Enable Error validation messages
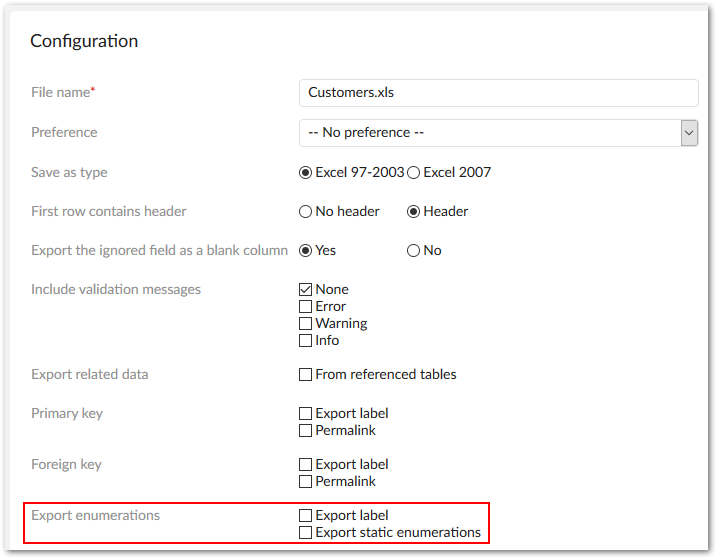The image size is (717, 559). 306,307
